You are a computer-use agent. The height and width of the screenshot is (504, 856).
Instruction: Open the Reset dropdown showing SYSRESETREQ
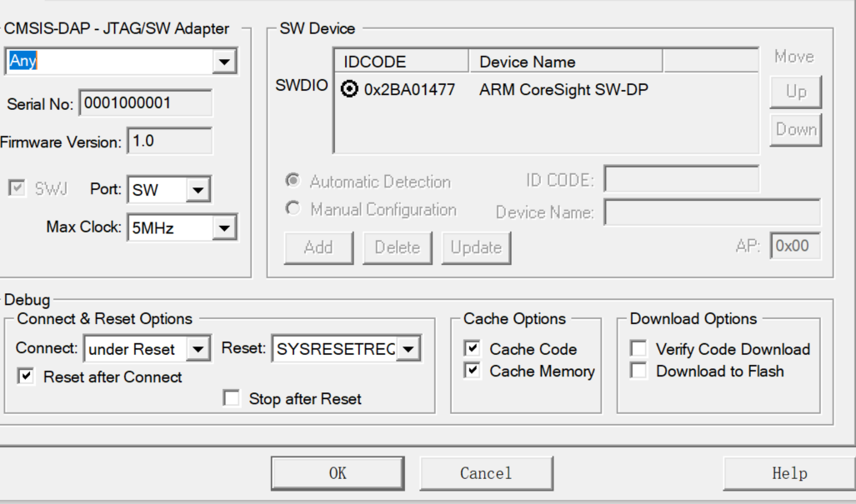(x=408, y=348)
